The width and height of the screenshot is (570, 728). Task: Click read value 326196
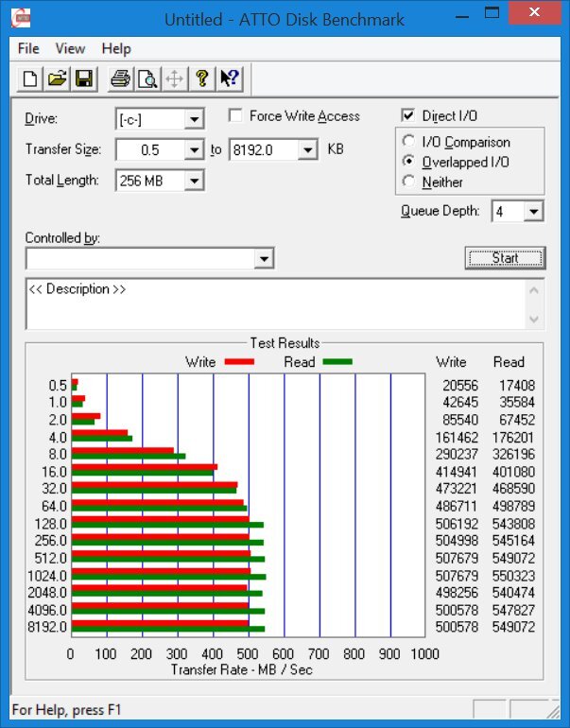[514, 454]
